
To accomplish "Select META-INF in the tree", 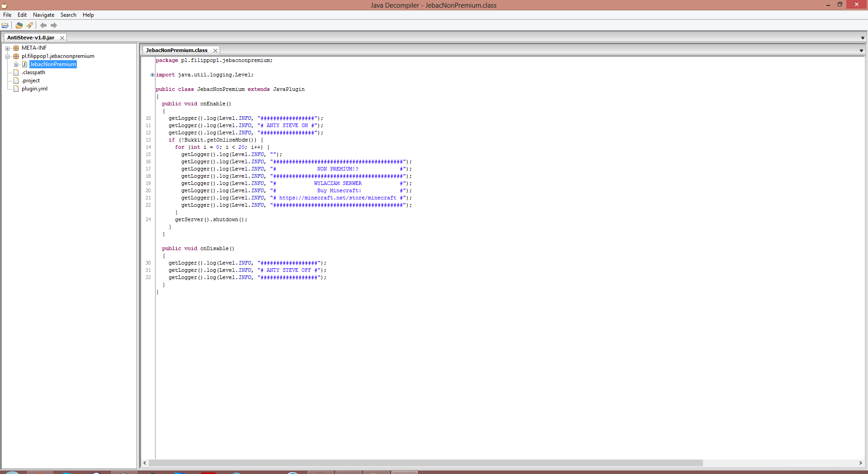I will pos(34,48).
